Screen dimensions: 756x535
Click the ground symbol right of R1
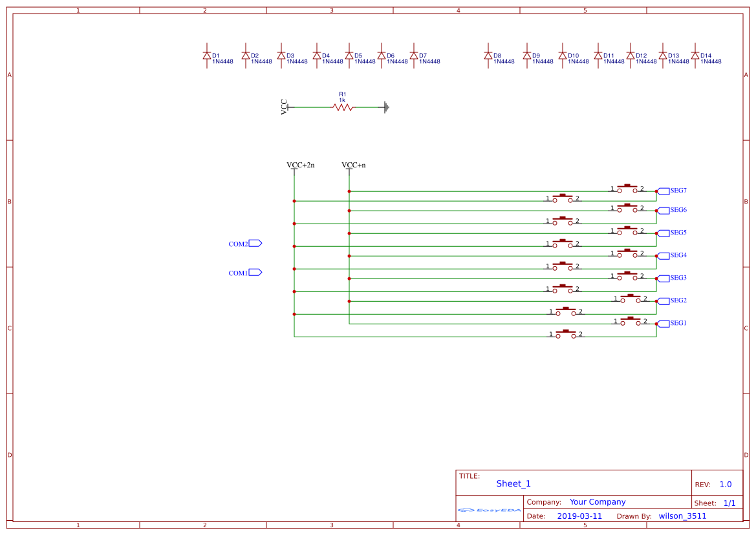click(385, 107)
